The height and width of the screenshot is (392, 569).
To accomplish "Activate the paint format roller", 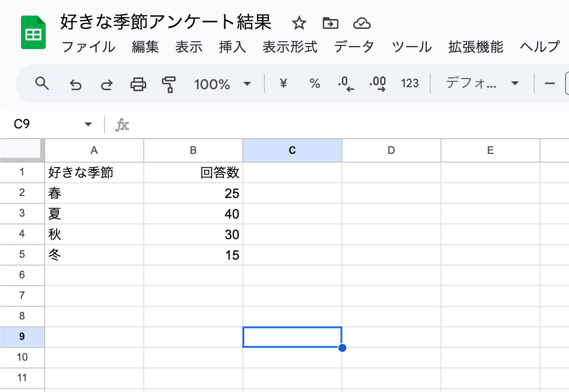I will pos(169,84).
